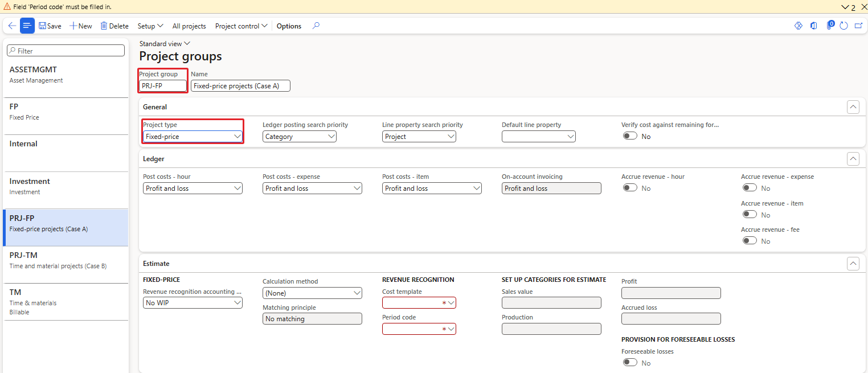The width and height of the screenshot is (868, 373).
Task: Open the Personalize diamond icon
Action: (798, 26)
